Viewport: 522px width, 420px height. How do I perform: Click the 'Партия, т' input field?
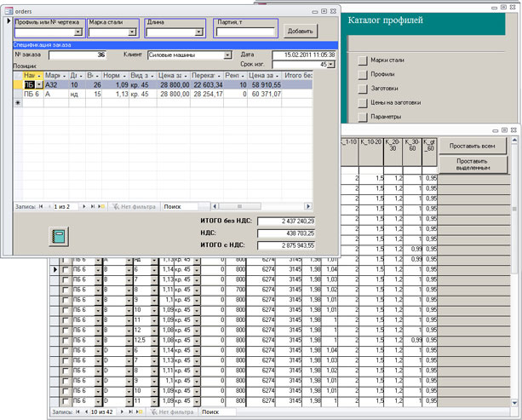click(x=244, y=32)
